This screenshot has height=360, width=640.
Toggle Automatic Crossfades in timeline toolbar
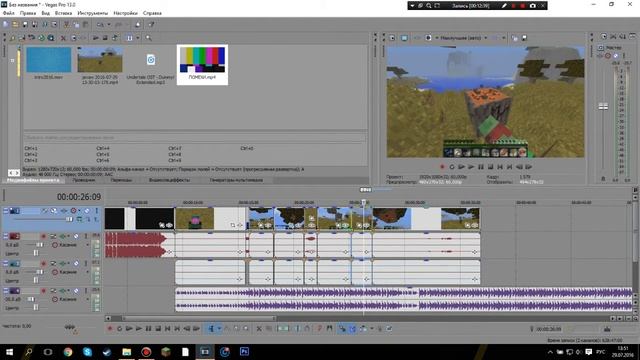[x=352, y=329]
